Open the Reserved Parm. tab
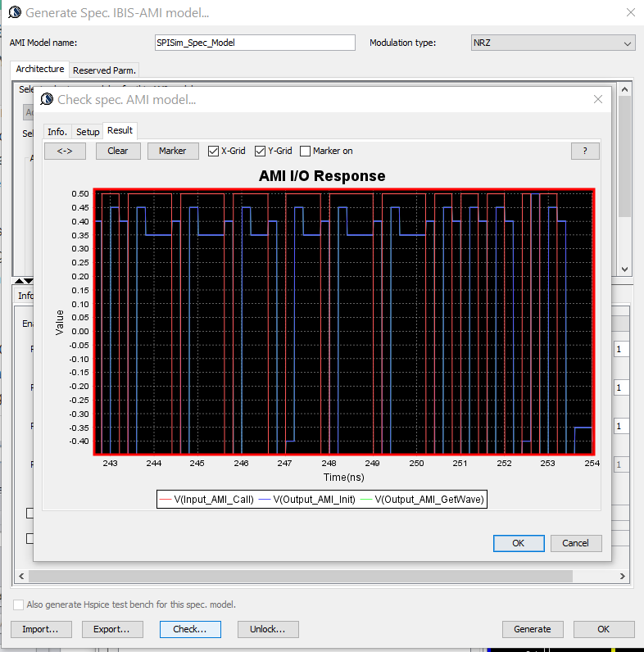The height and width of the screenshot is (652, 644). (x=104, y=70)
